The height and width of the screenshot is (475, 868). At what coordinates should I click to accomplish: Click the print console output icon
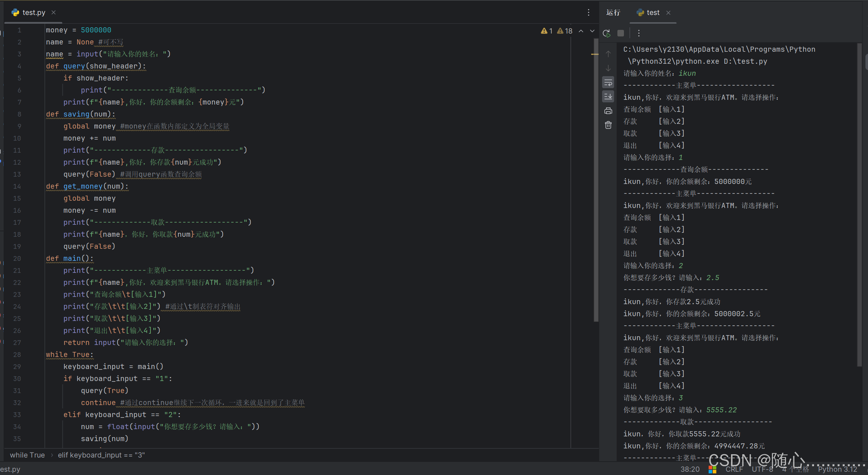coord(608,111)
